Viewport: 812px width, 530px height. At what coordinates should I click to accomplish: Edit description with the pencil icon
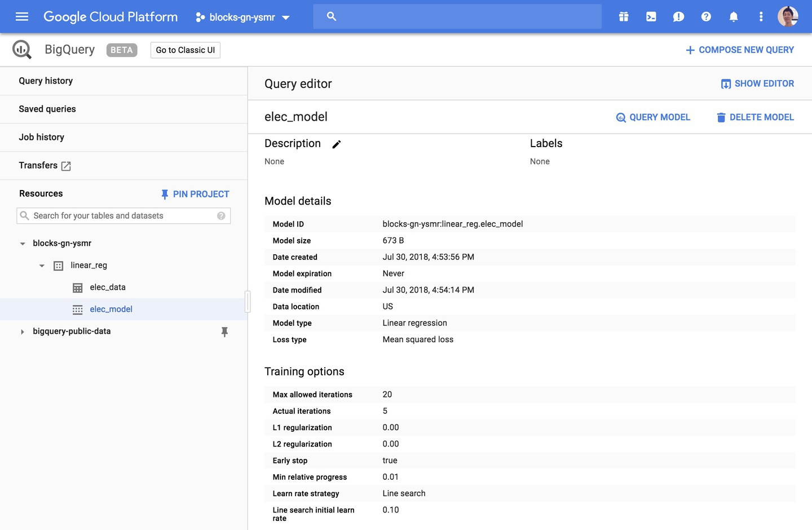click(x=337, y=144)
